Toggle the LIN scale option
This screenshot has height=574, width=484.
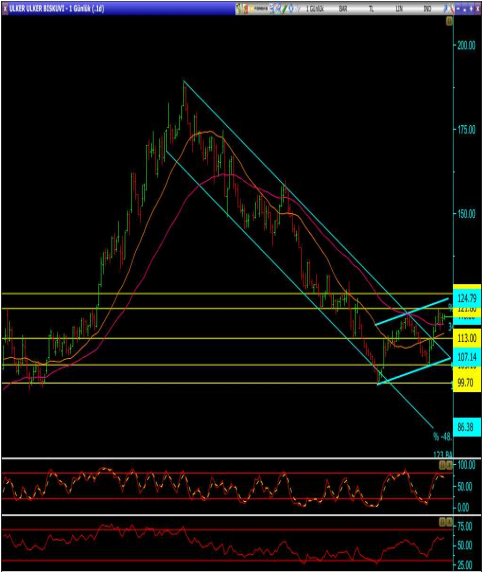(x=399, y=8)
